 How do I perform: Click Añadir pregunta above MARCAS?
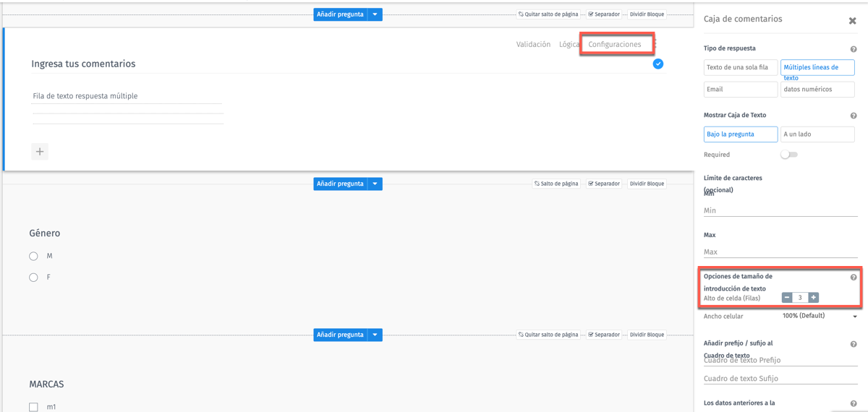[340, 335]
